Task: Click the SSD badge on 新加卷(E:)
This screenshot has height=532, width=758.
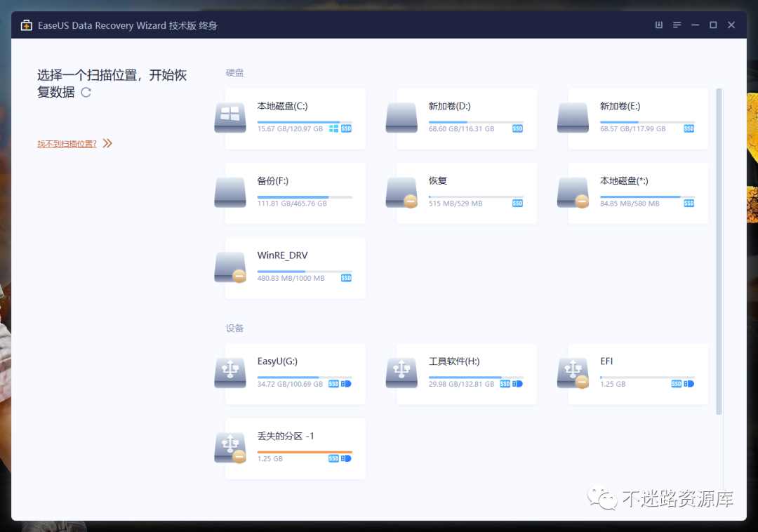Action: coord(689,128)
